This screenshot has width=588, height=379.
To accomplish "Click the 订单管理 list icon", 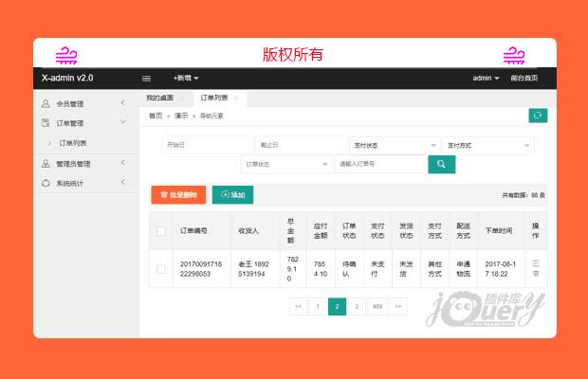I will [46, 123].
